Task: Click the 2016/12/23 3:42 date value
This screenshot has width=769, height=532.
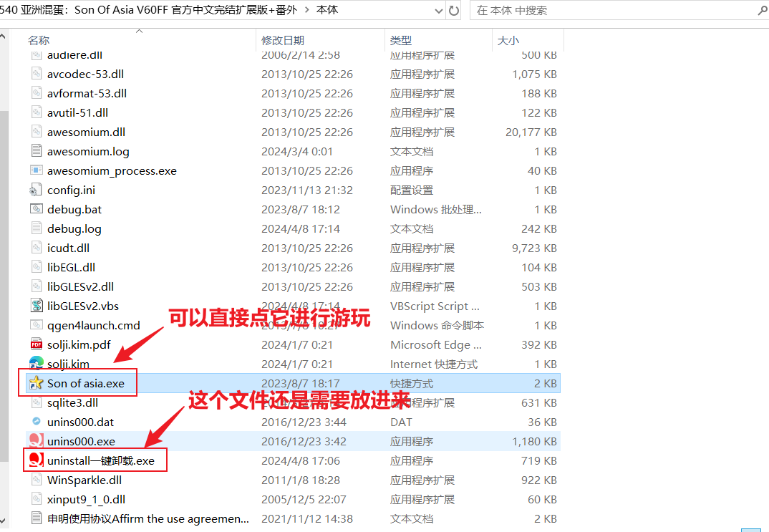Action: [x=304, y=441]
